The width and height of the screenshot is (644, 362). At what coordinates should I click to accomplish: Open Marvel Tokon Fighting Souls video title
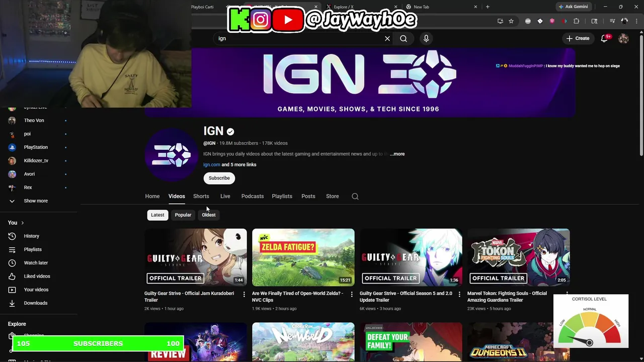pos(507,297)
